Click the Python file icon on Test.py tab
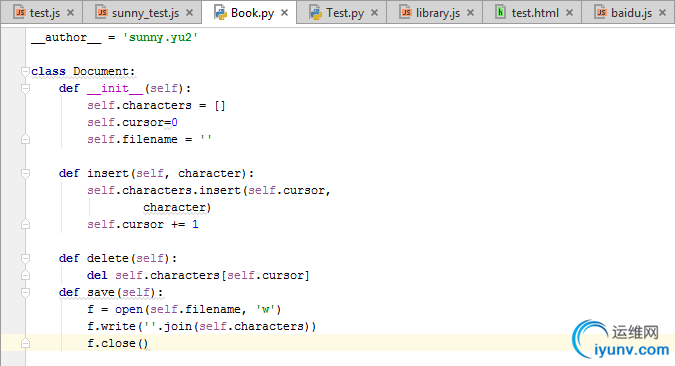 pyautogui.click(x=316, y=12)
